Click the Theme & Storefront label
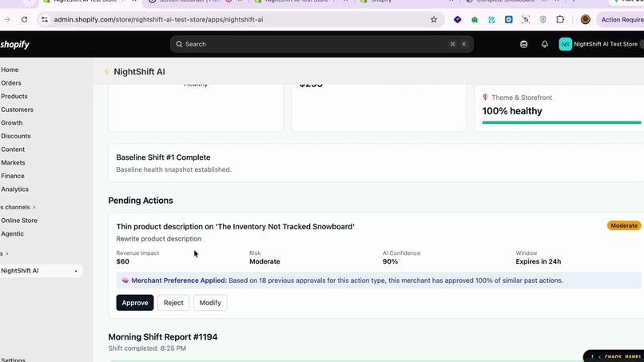Viewport: 644px width, 362px height. [522, 97]
